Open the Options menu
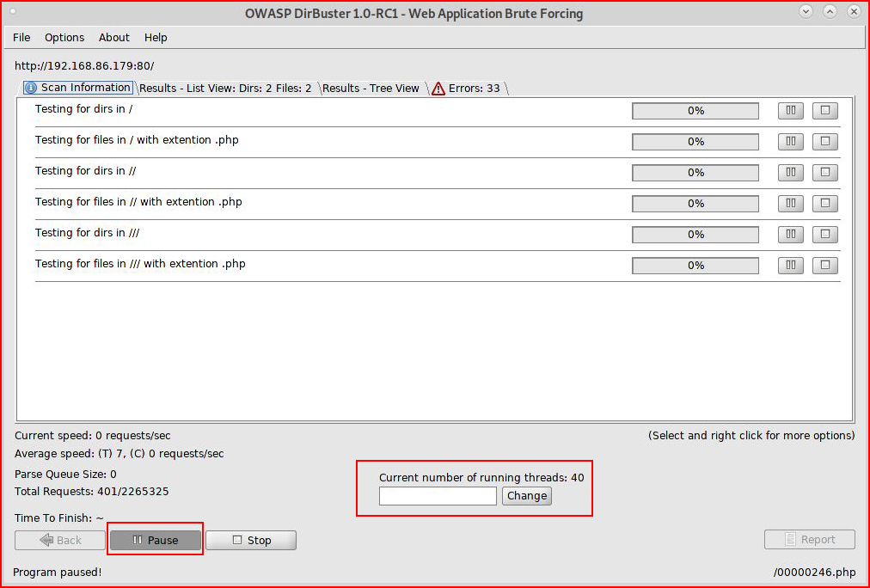Image resolution: width=870 pixels, height=588 pixels. 64,37
